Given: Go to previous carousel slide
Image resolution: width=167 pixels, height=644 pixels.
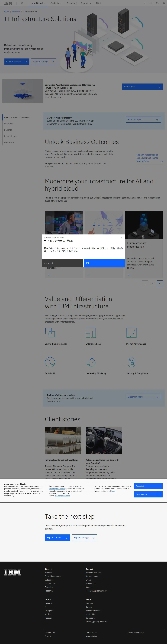Looking at the screenshot, I should pyautogui.click(x=145, y=283).
